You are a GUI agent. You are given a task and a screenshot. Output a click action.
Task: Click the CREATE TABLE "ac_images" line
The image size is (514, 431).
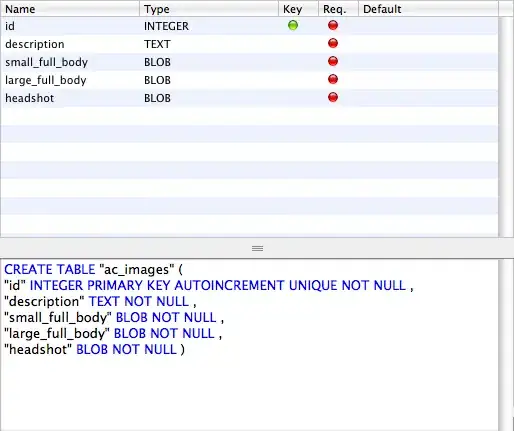tap(93, 269)
